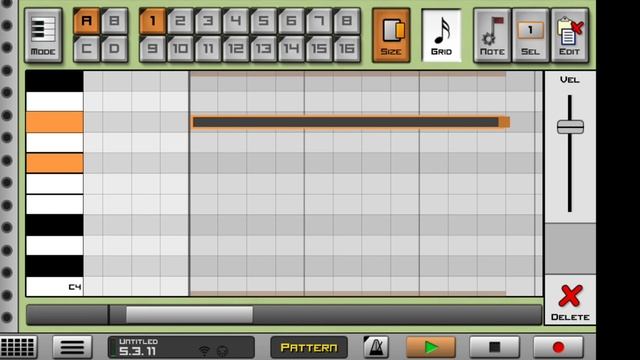
Task: Select pattern slot 5
Action: tap(264, 21)
